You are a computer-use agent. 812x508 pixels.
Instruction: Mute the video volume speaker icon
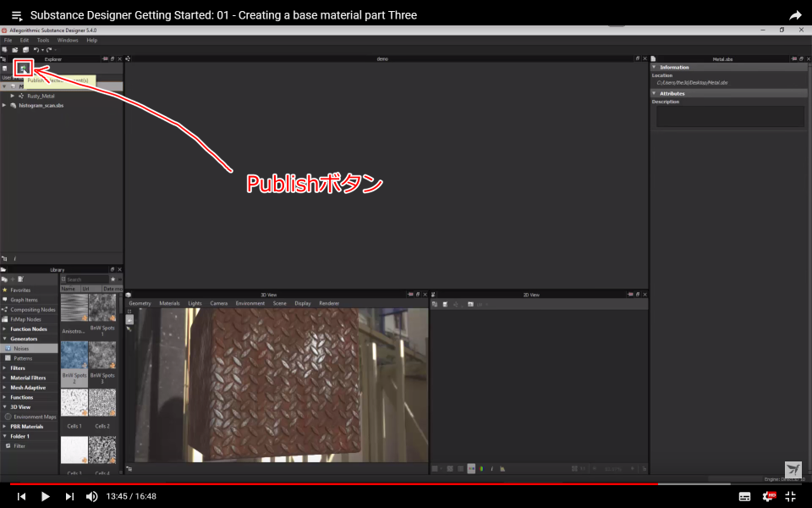coord(91,497)
